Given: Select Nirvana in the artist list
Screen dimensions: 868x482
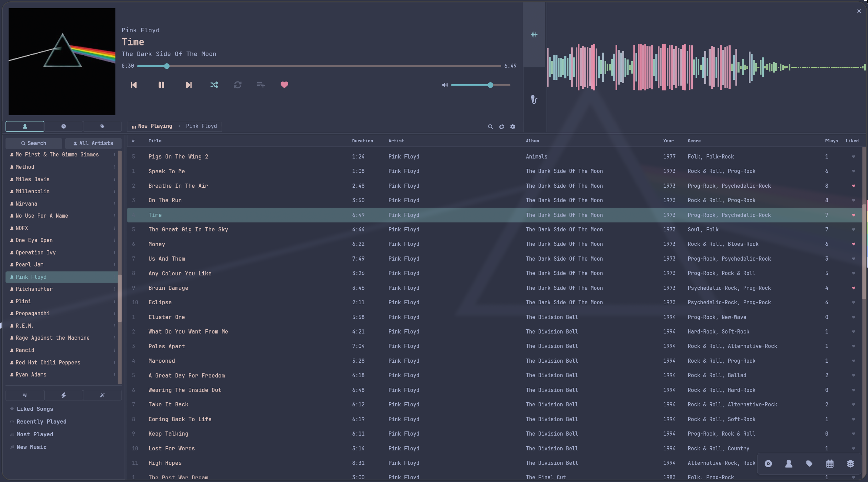Looking at the screenshot, I should pyautogui.click(x=62, y=204).
